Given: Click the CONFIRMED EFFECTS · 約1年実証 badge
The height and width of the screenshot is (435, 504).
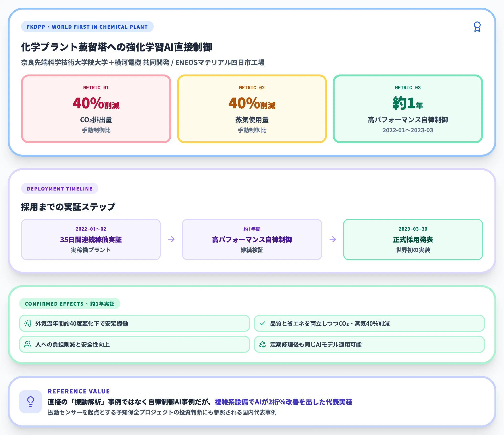Looking at the screenshot, I should click(70, 303).
